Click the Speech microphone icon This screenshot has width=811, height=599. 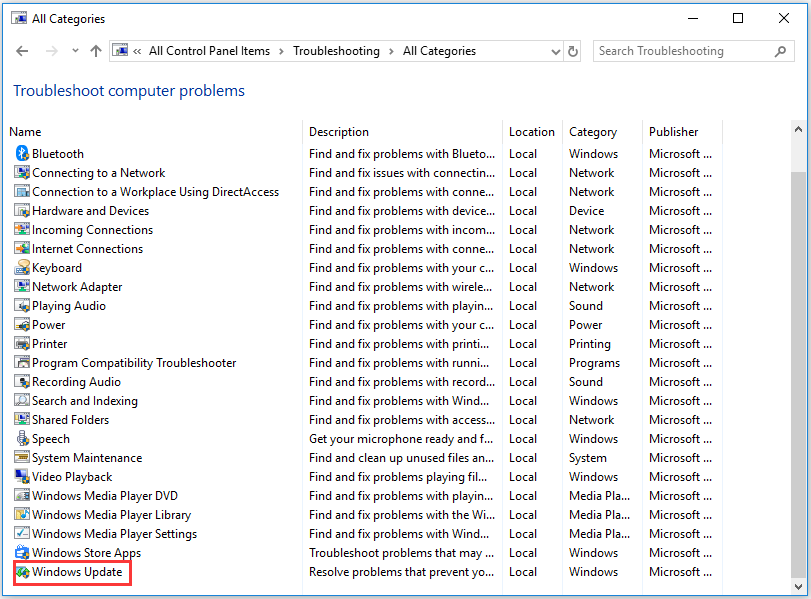click(x=22, y=438)
